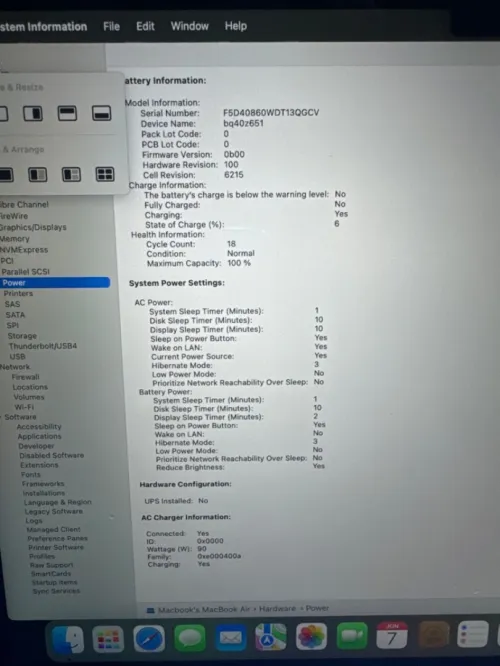
Task: Open the Edit menu
Action: (145, 26)
